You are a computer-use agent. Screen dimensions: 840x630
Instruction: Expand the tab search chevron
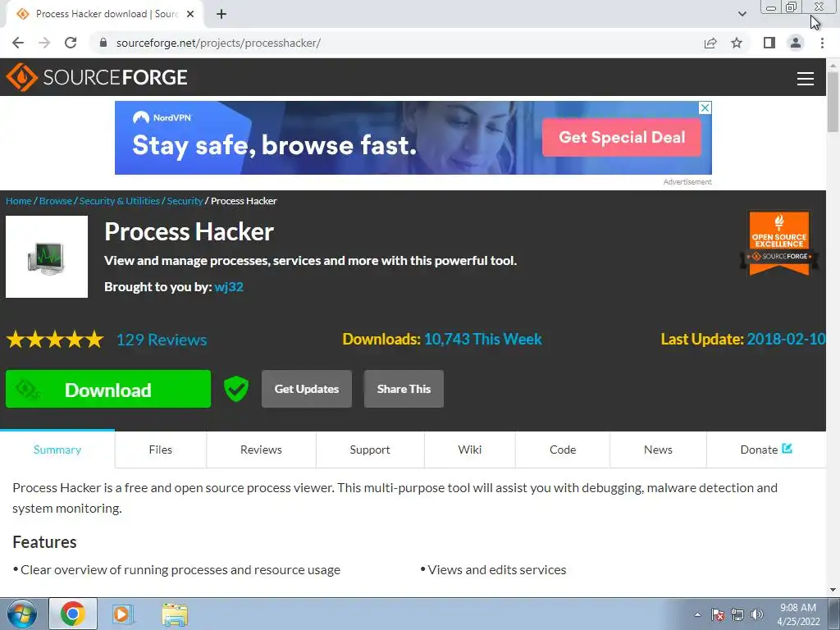tap(742, 14)
